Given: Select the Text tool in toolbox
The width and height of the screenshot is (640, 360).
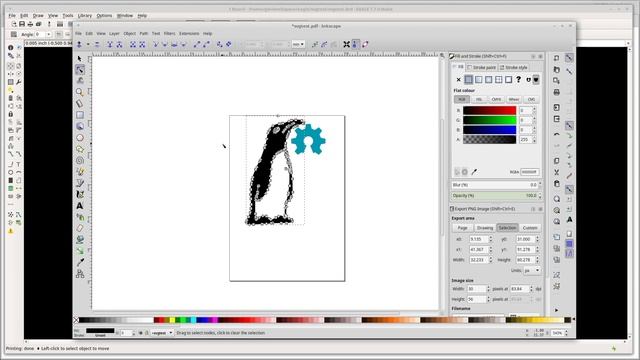Looking at the screenshot, I should 80,206.
